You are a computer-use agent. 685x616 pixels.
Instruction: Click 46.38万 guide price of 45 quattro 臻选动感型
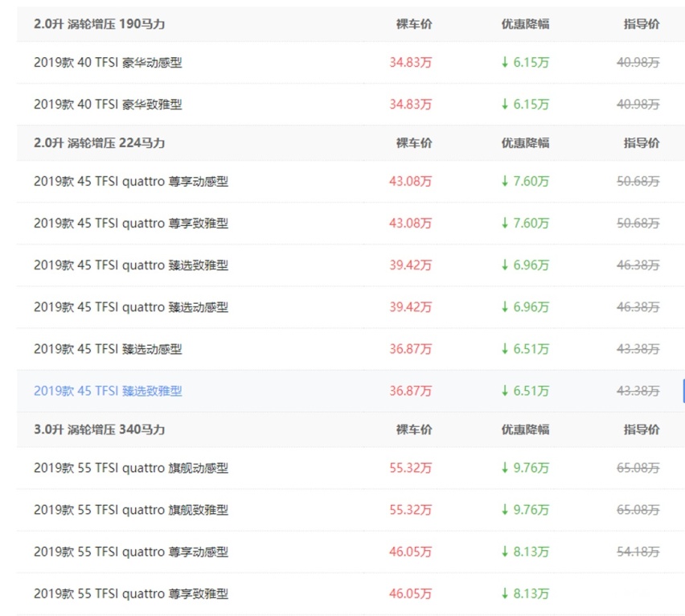tap(638, 307)
